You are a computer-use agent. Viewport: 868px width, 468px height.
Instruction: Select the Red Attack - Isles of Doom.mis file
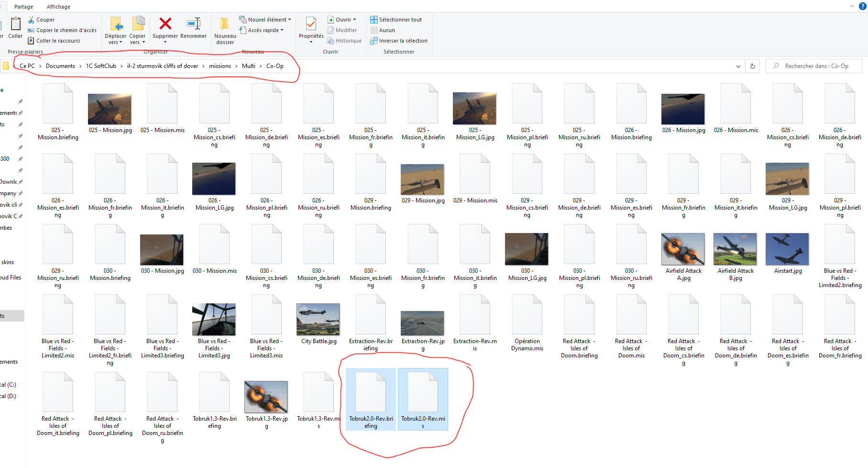pyautogui.click(x=631, y=327)
